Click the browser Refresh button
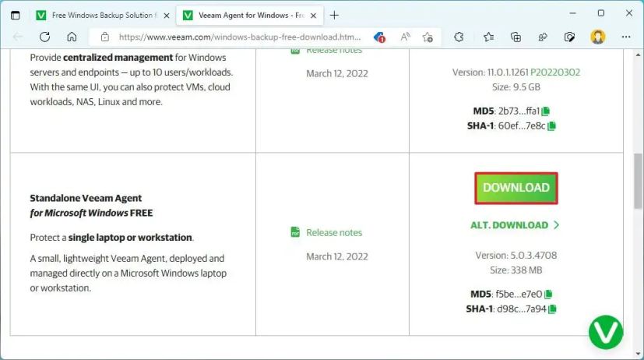Screen dimensions: 644x360 pos(44,37)
